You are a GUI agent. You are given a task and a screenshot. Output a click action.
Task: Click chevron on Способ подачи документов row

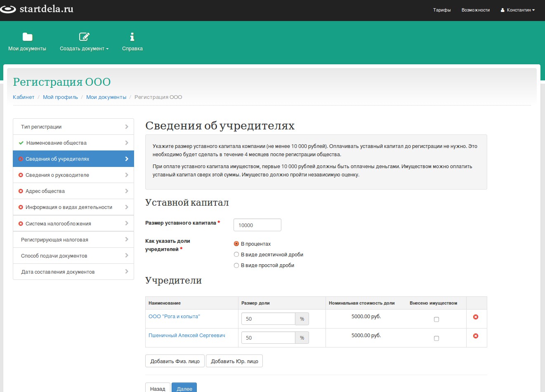pyautogui.click(x=127, y=255)
